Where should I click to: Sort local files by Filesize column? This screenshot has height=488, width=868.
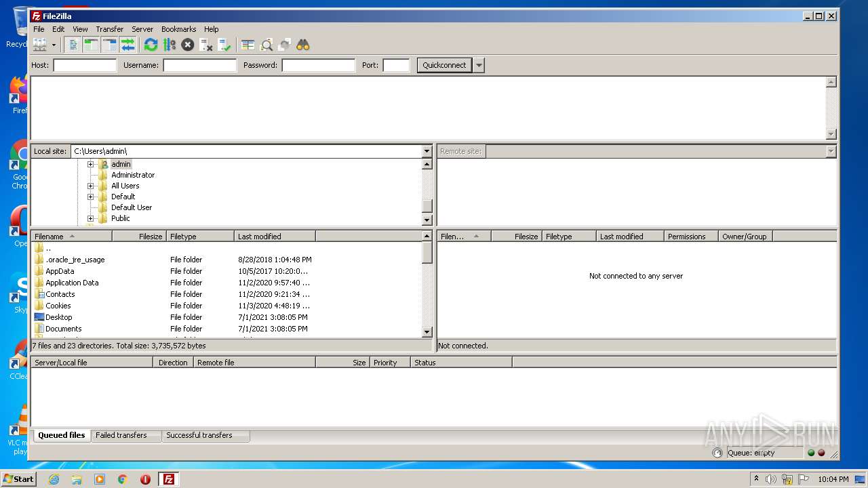pyautogui.click(x=140, y=237)
